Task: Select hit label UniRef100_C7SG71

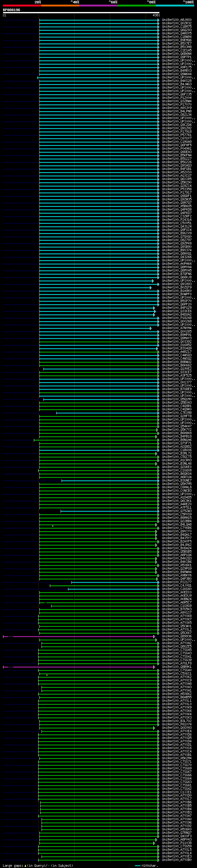Action: (x=176, y=762)
